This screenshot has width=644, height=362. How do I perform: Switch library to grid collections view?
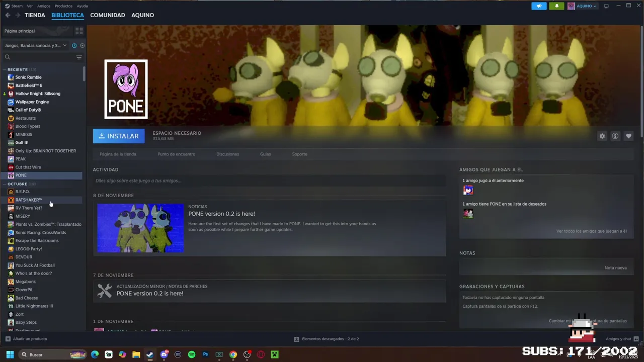coord(79,31)
